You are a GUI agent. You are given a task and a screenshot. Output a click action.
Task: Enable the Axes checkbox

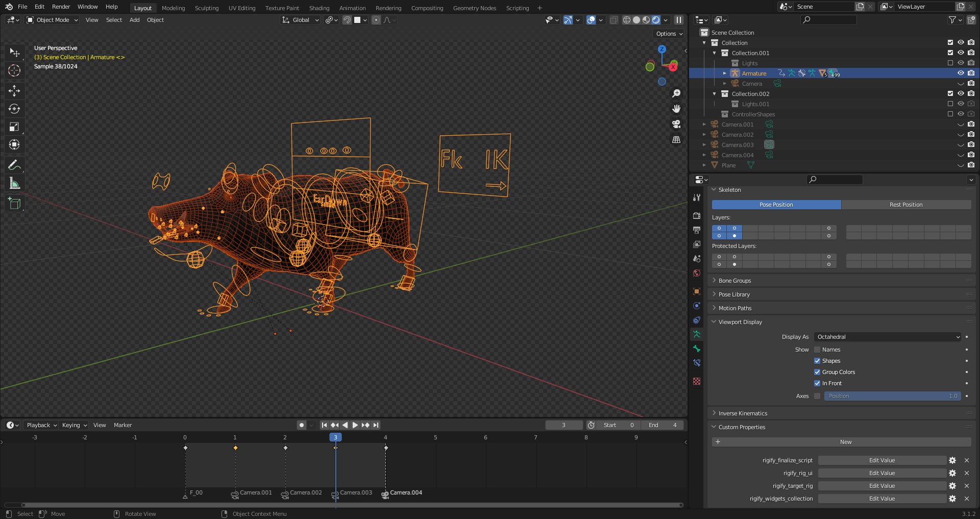(x=817, y=396)
